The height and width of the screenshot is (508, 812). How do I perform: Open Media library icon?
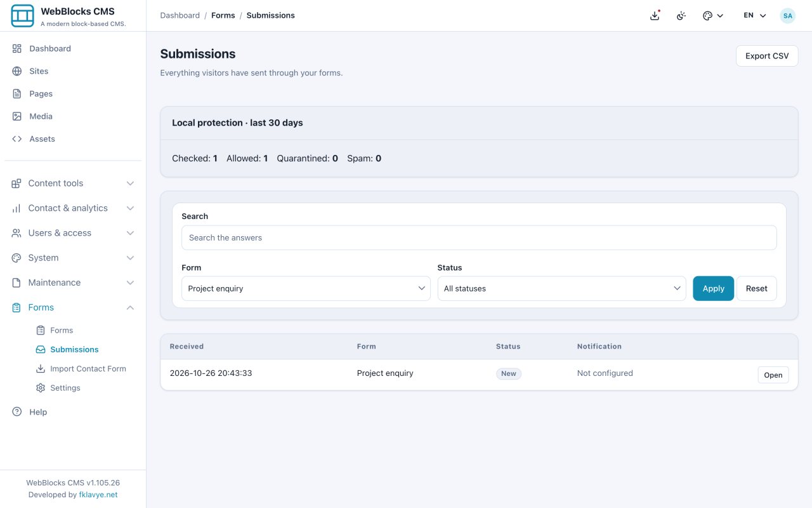[17, 116]
